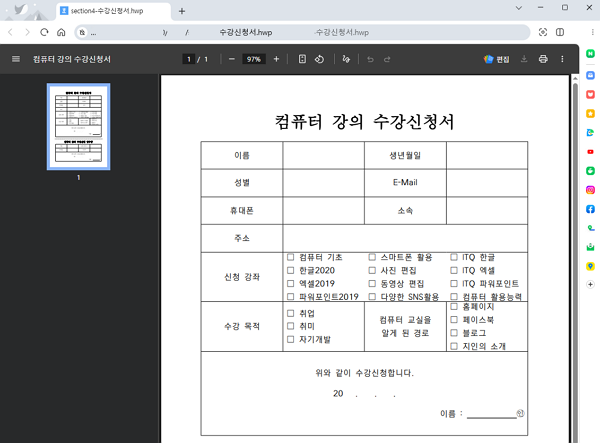The image size is (600, 443).
Task: Toggle the PDF sidebar menu icon
Action: point(16,59)
